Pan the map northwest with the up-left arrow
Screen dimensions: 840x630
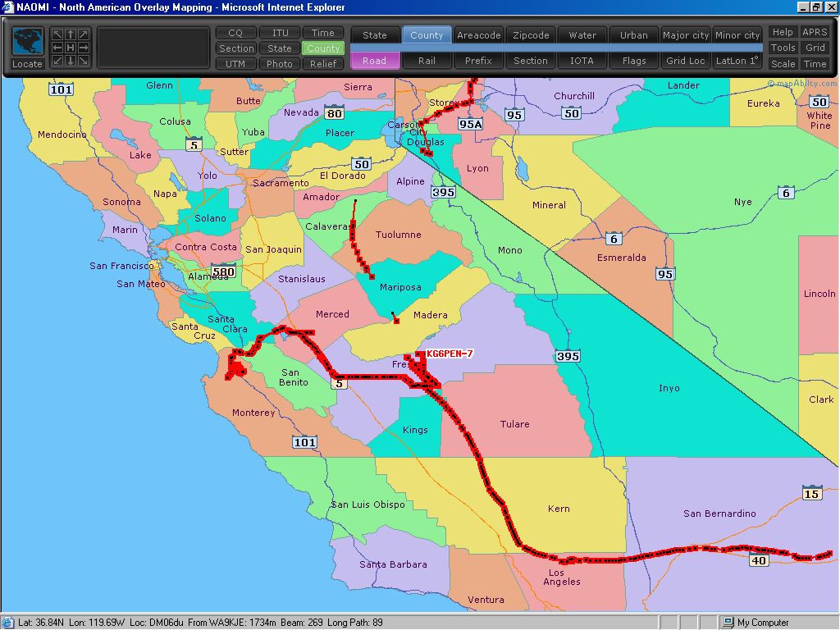click(x=57, y=34)
